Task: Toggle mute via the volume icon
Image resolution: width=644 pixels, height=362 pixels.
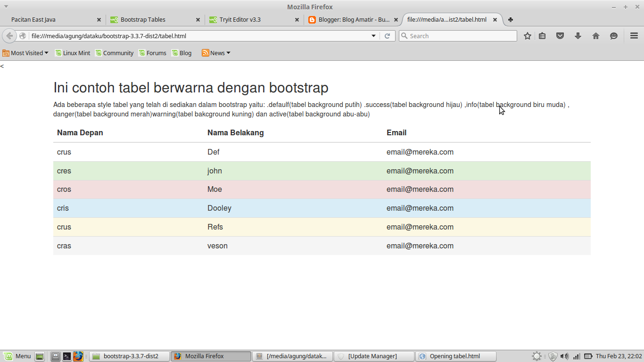Action: tap(564, 356)
